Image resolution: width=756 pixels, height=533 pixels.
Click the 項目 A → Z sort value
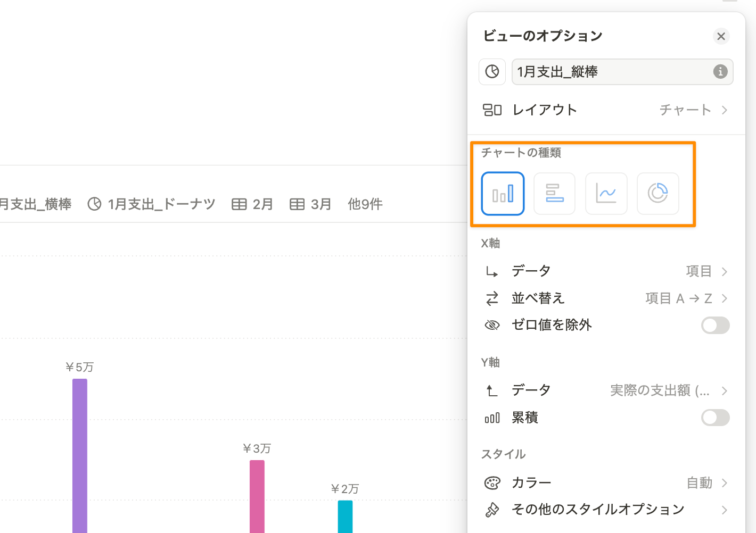679,298
